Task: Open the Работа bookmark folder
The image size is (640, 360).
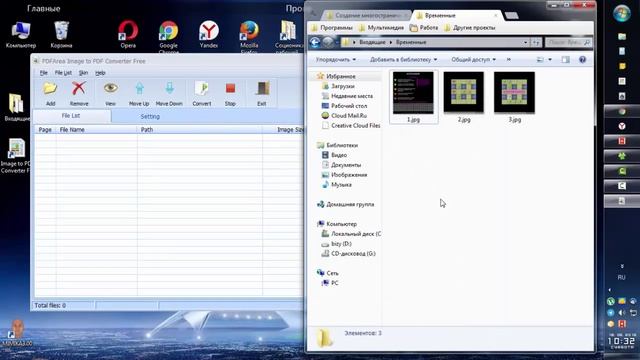Action: pyautogui.click(x=424, y=28)
